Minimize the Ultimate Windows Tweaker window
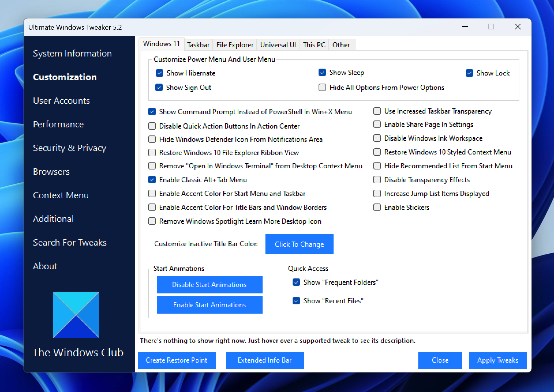The width and height of the screenshot is (554, 392). point(465,27)
